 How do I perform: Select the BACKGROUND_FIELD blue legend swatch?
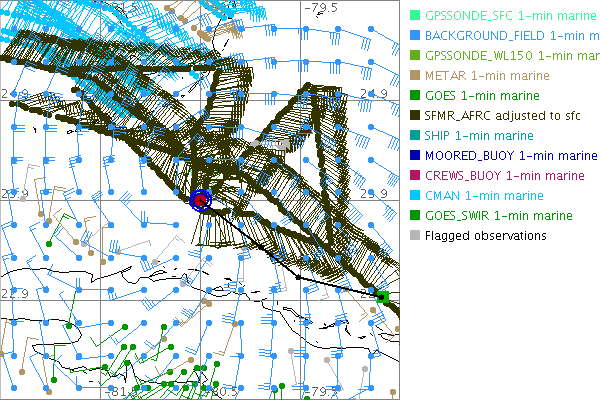[415, 36]
